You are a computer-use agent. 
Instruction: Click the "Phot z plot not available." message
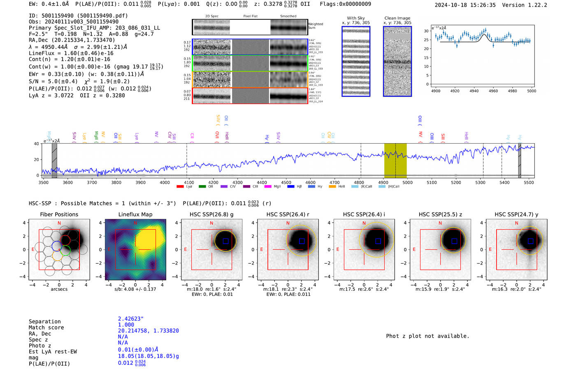tap(427, 336)
